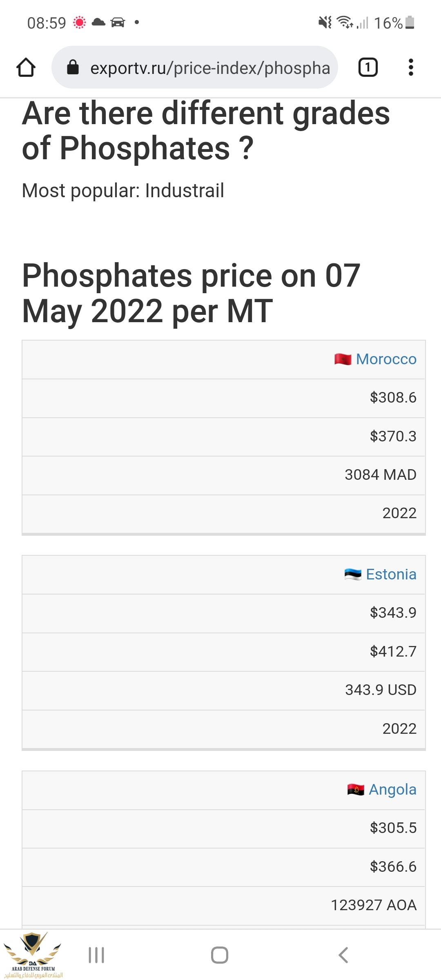Click the exportv.ru address bar URL

click(210, 68)
